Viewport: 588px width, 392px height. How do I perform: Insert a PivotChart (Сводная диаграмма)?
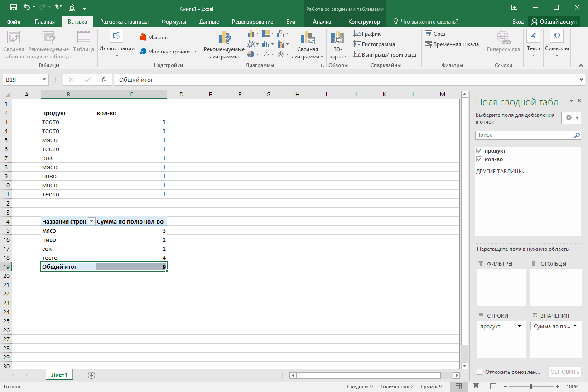[x=308, y=45]
